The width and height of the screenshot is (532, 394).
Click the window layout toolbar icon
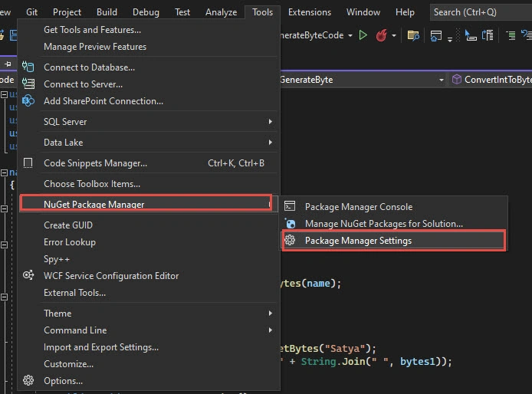coord(436,35)
